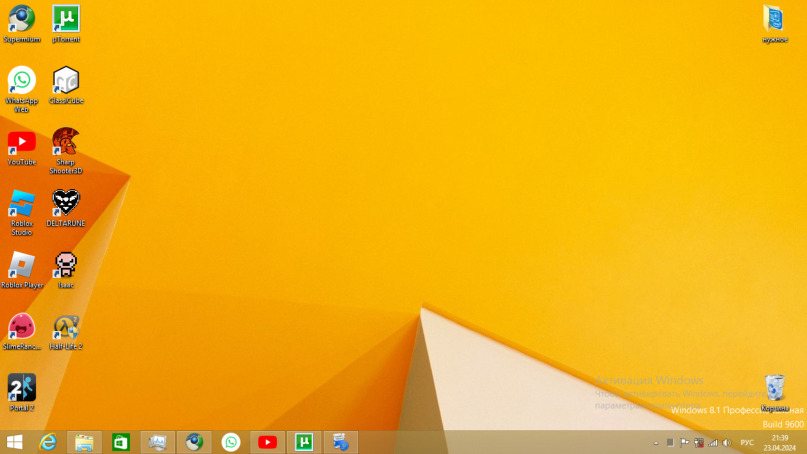Launch Internet Explorer from the taskbar
The image size is (807, 454).
(x=48, y=442)
